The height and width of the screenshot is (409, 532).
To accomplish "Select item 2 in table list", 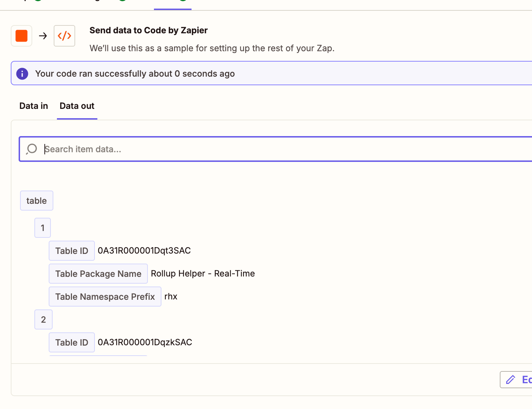I will (43, 319).
